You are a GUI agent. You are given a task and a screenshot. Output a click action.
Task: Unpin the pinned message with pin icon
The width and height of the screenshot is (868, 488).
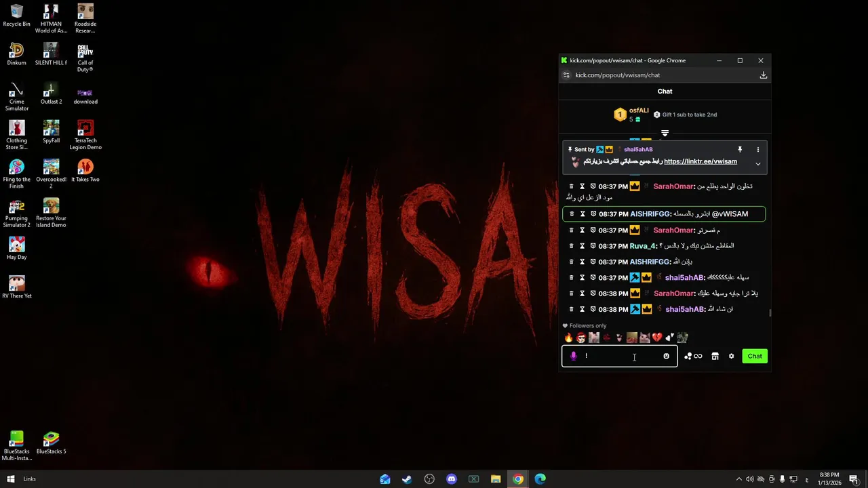[740, 150]
